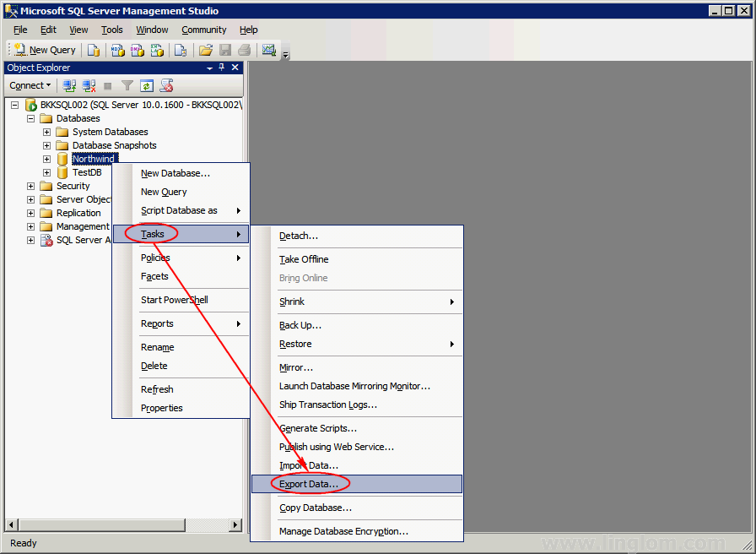Click the Disconnect server icon
The image size is (756, 554).
[89, 86]
